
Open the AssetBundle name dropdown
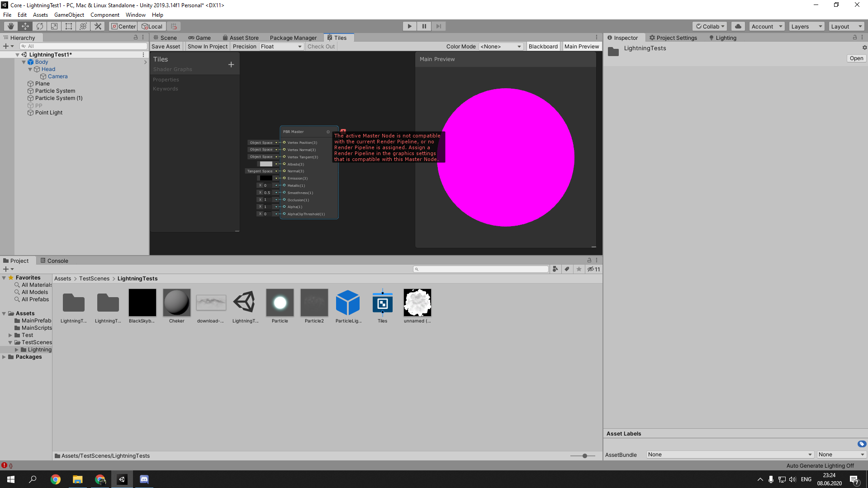[730, 455]
